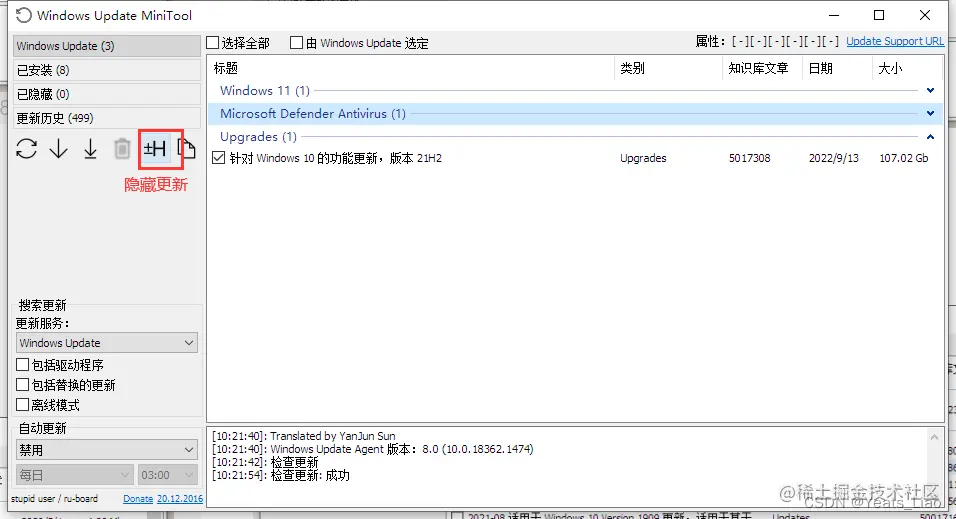Close the Windows Update MiniTool window
Viewport: 956px width, 519px height.
click(924, 15)
